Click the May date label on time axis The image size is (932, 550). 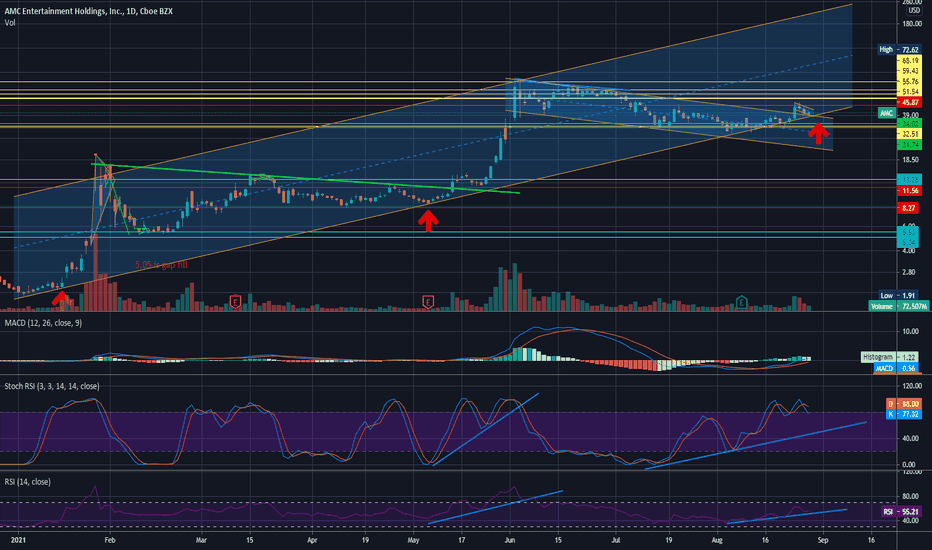click(414, 540)
